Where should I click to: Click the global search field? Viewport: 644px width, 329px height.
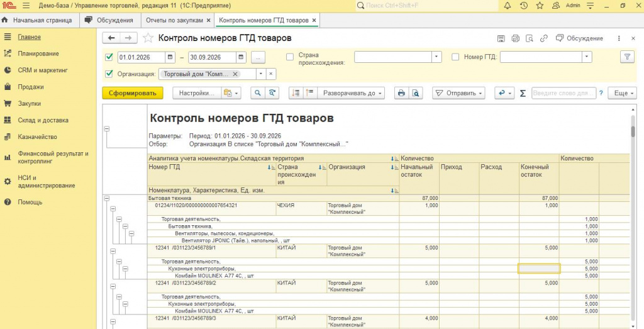[x=427, y=6]
